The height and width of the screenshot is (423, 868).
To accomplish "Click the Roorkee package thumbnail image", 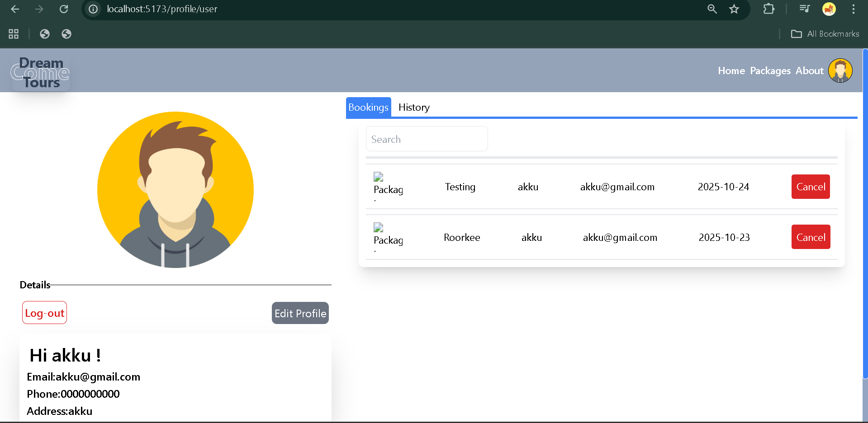I will 379,227.
